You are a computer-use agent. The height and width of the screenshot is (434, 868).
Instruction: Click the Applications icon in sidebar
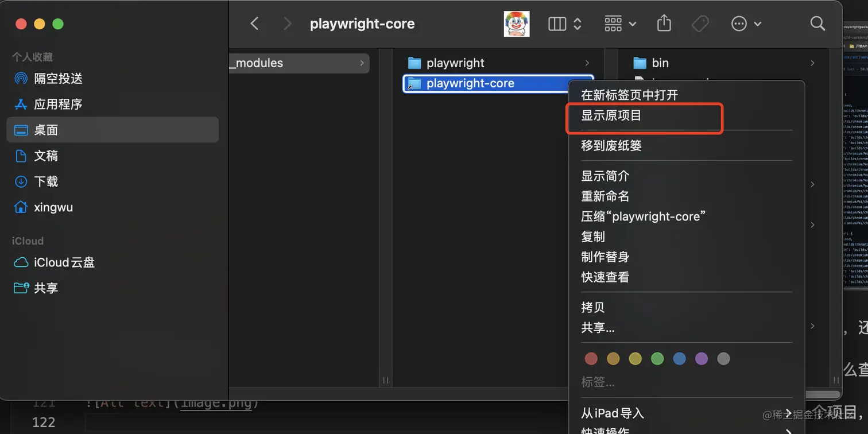pos(21,104)
